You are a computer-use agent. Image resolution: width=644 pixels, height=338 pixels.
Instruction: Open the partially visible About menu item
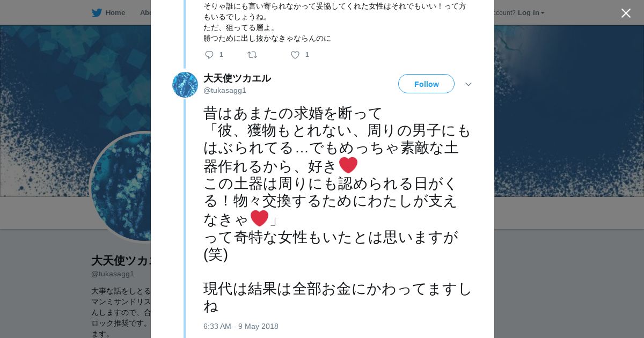pyautogui.click(x=145, y=13)
